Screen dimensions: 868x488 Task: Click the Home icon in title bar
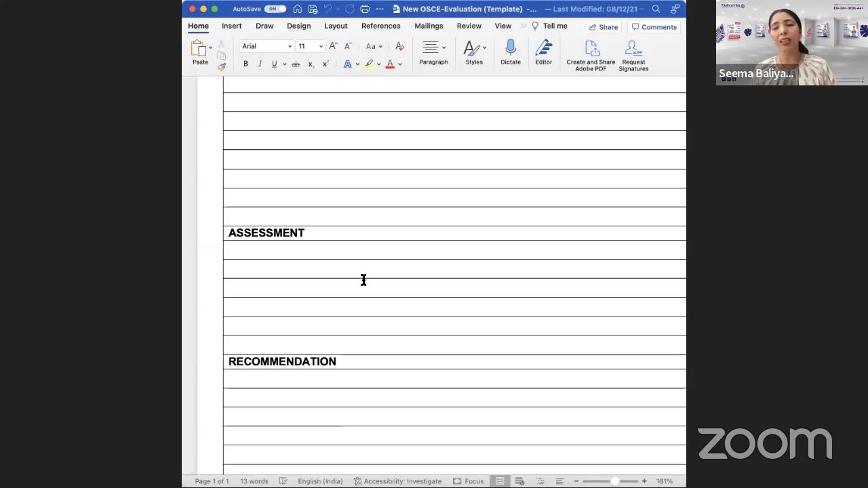pos(297,9)
